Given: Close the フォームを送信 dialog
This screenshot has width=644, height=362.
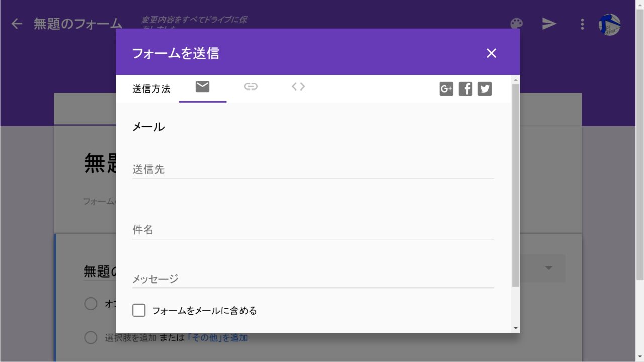Looking at the screenshot, I should (491, 53).
